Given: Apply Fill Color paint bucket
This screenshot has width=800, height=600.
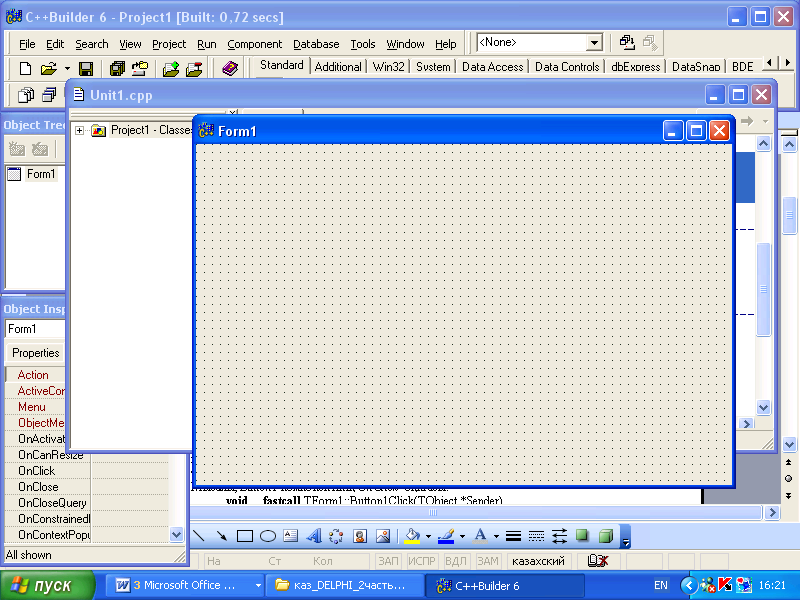Looking at the screenshot, I should coord(412,536).
